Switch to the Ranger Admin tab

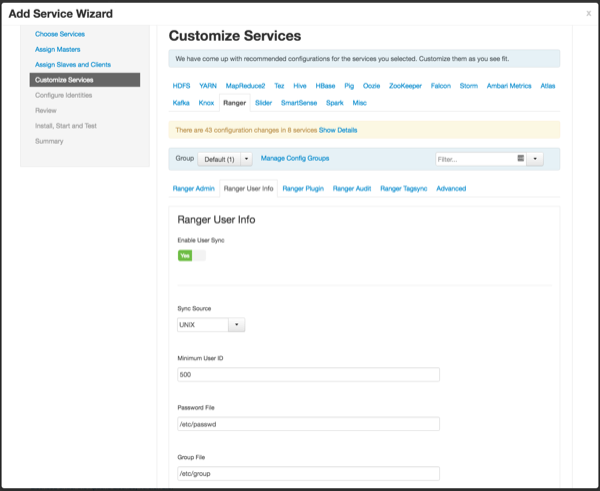(193, 188)
